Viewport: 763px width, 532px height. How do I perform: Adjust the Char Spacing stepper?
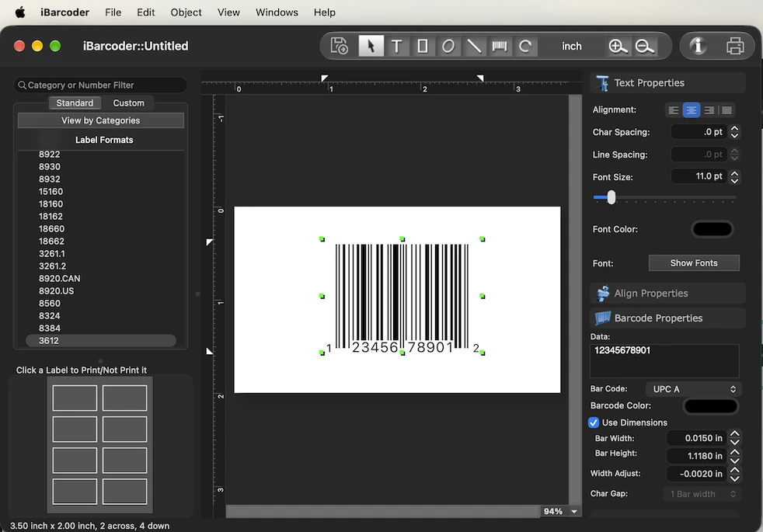point(735,132)
